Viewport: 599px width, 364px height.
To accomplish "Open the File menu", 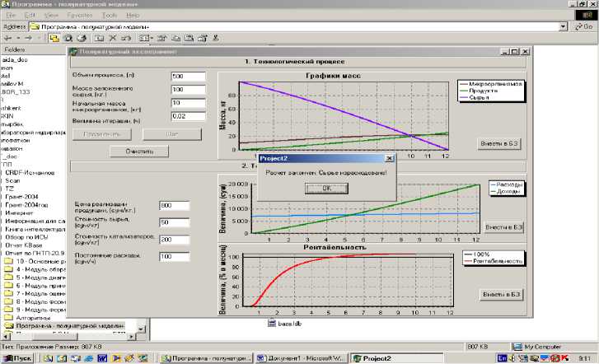I will [x=8, y=15].
